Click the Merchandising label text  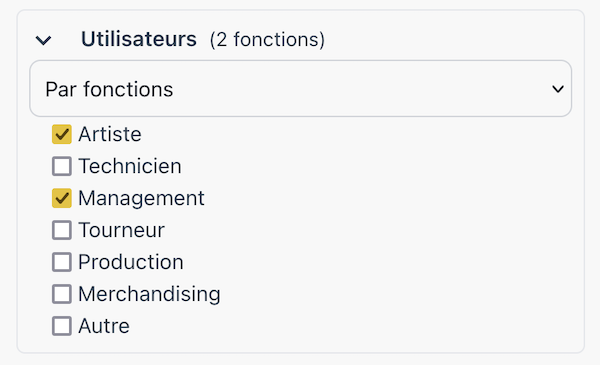(x=149, y=295)
